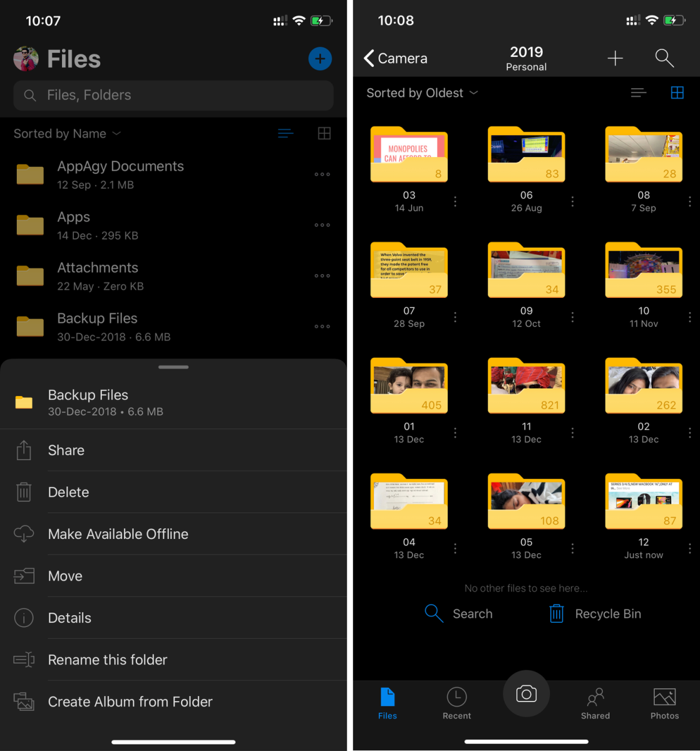The height and width of the screenshot is (751, 700).
Task: Choose Create Album from Folder
Action: tap(173, 702)
